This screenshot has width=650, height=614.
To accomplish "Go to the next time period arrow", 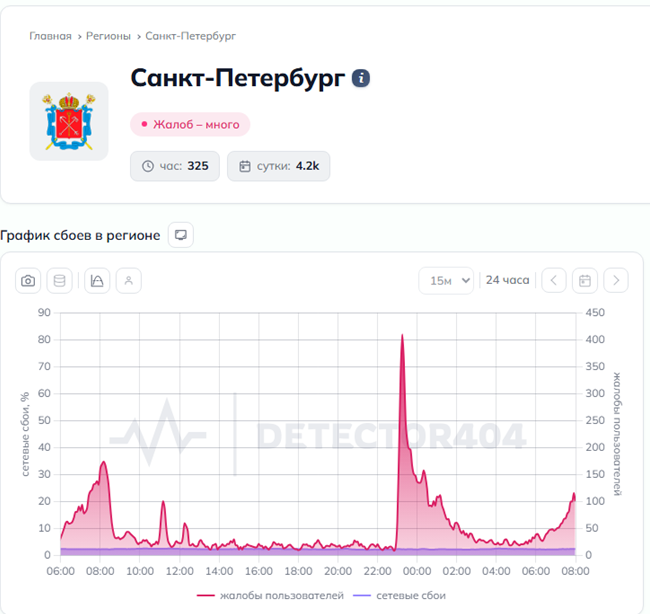I will [617, 281].
